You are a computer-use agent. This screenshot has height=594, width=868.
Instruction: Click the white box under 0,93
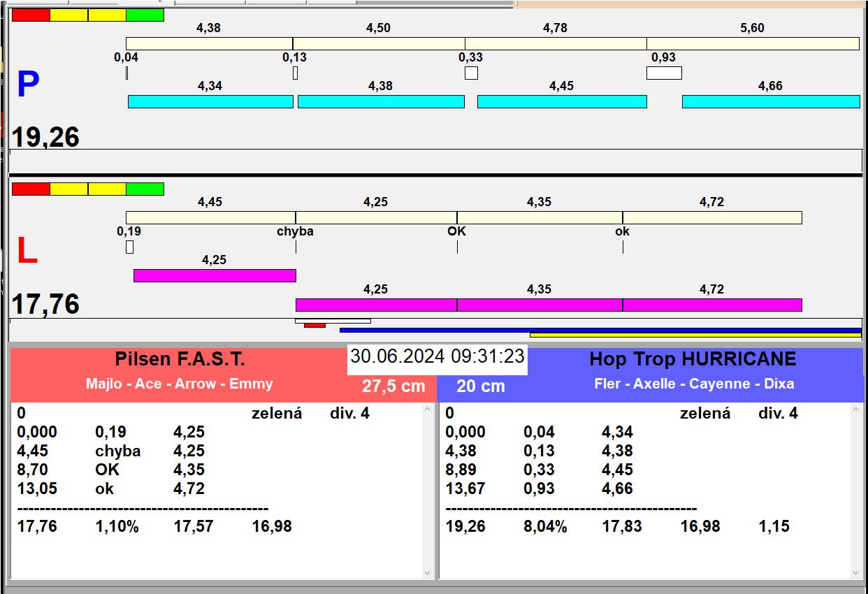(663, 73)
